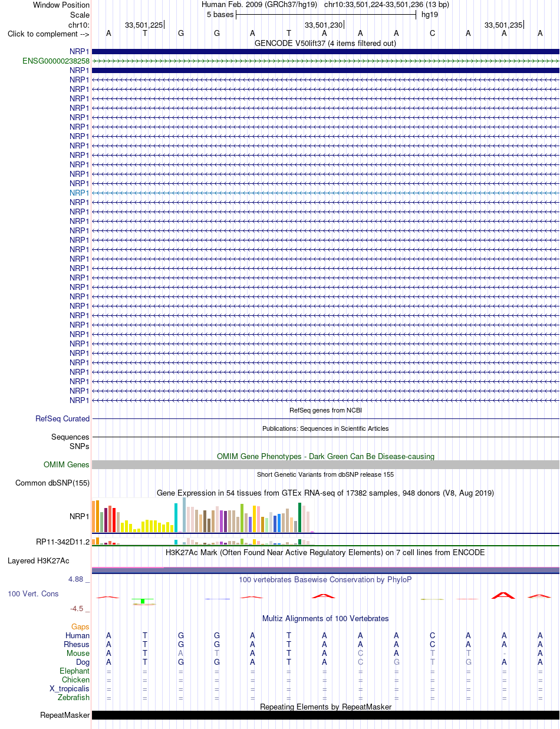This screenshot has width=560, height=729.
Task: Open the RepeatMasker track label
Action: pyautogui.click(x=65, y=715)
